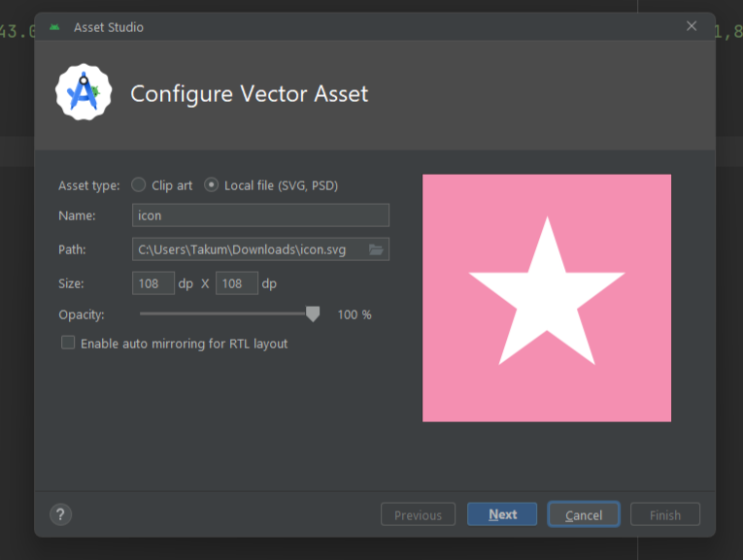This screenshot has width=743, height=560.
Task: Click the pink star preview image
Action: pos(547,298)
